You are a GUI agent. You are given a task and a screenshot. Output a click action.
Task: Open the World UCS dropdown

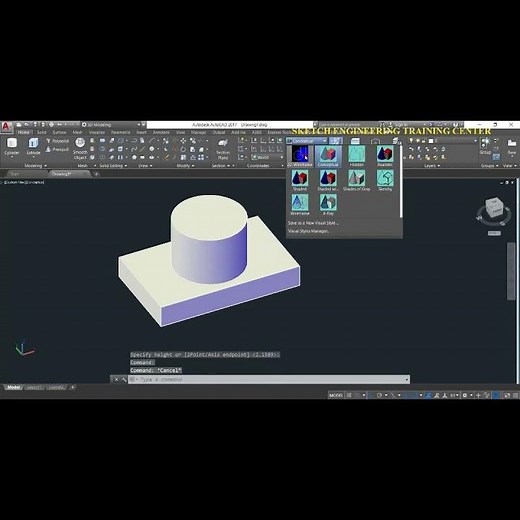point(267,157)
